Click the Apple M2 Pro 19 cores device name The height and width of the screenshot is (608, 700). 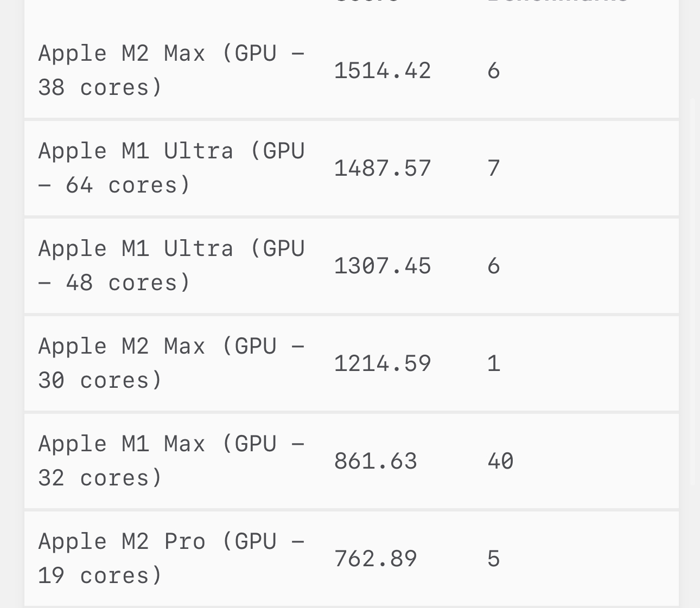[171, 559]
